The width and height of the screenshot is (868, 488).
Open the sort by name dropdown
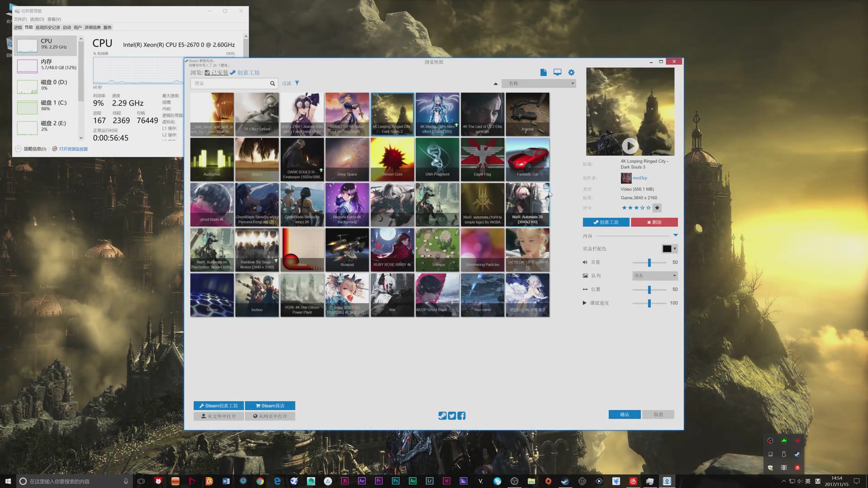tap(538, 84)
